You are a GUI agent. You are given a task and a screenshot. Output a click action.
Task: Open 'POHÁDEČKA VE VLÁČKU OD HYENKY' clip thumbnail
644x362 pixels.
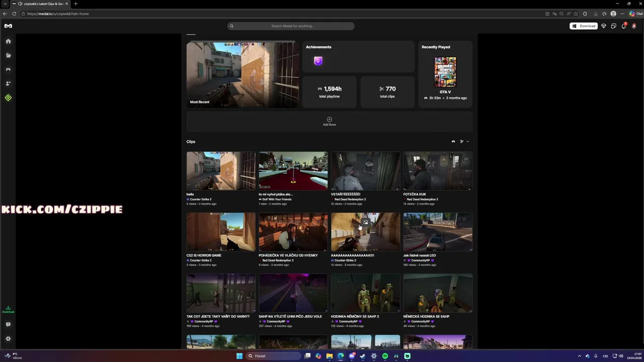[293, 232]
